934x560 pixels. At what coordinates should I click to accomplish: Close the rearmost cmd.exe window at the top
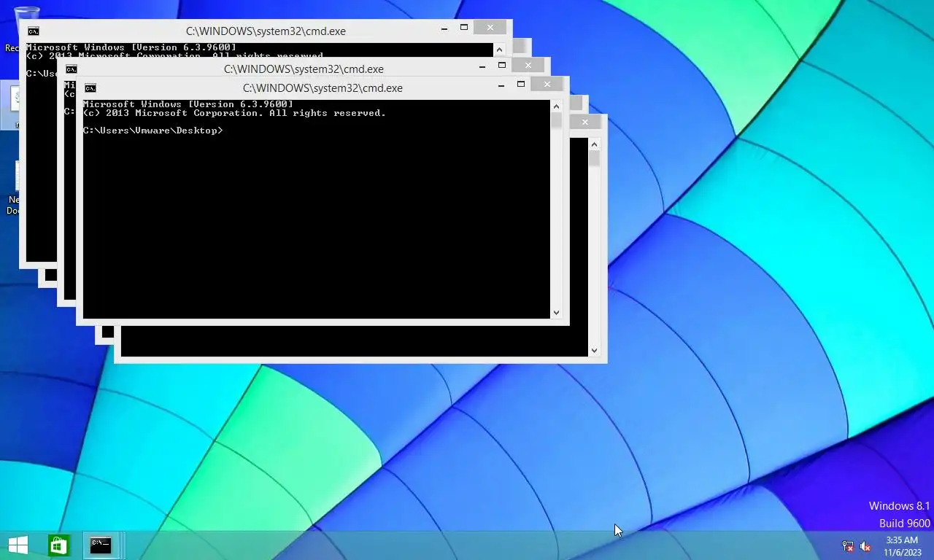pos(490,28)
